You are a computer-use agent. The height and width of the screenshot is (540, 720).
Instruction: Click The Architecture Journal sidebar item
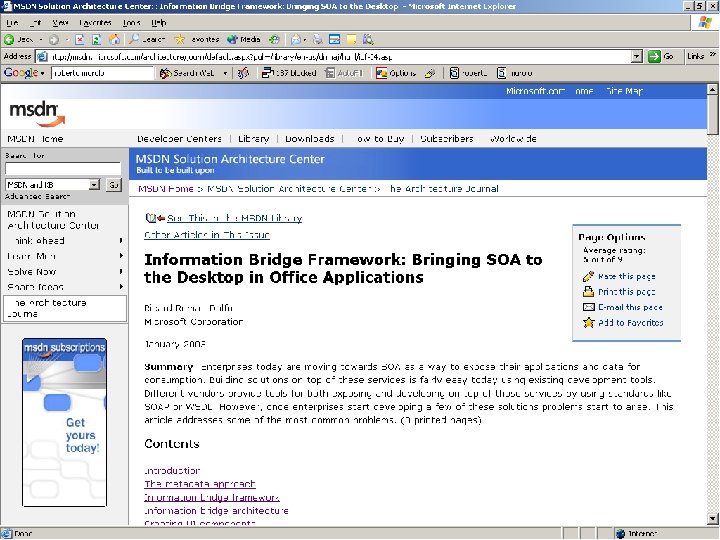click(x=64, y=308)
